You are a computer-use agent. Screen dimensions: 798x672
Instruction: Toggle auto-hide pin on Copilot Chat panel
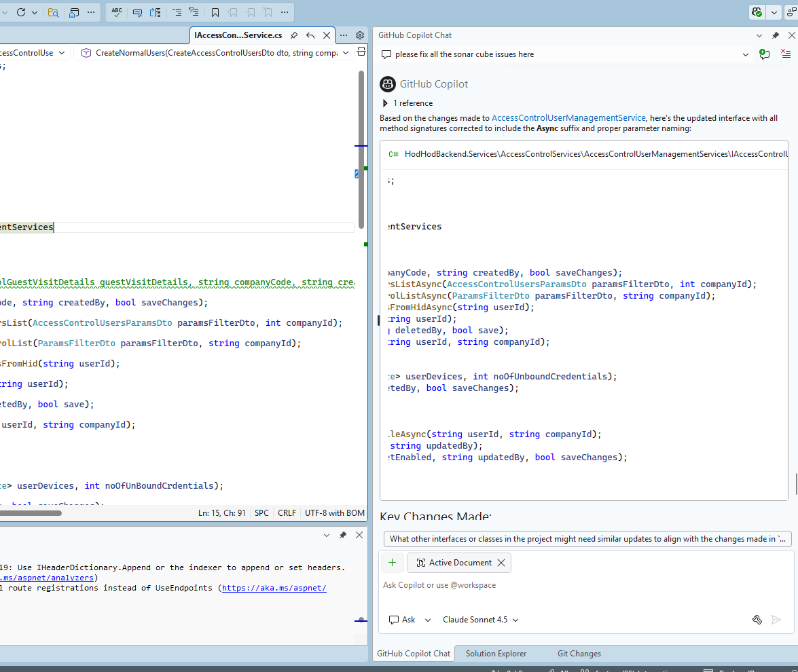coord(776,35)
